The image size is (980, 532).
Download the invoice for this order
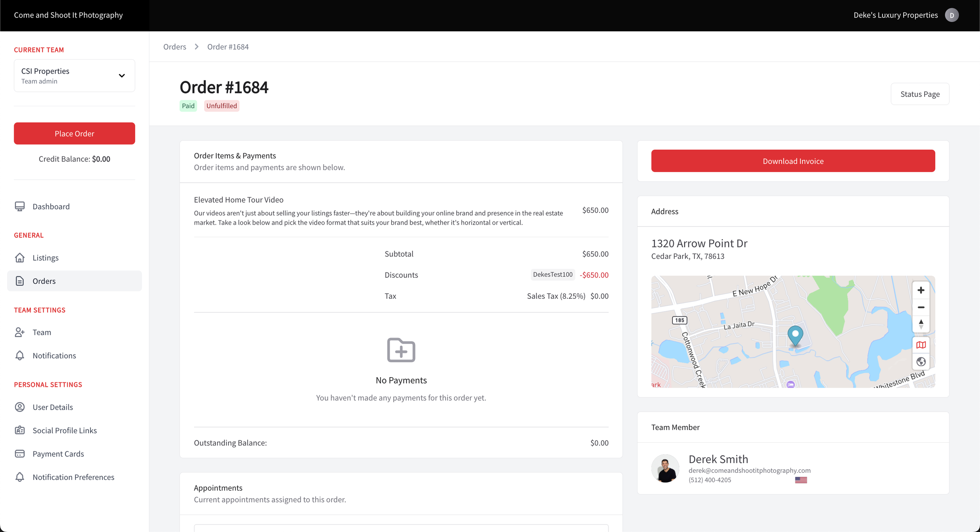click(x=793, y=161)
